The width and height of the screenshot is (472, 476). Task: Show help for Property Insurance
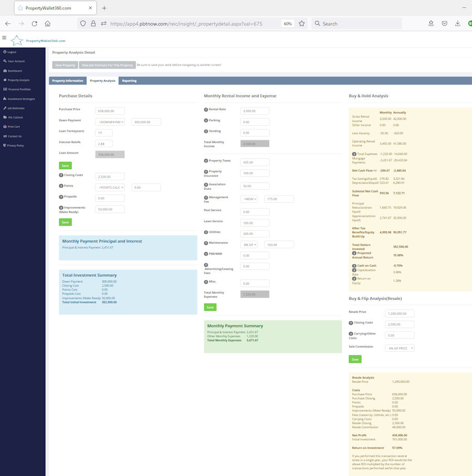(206, 172)
